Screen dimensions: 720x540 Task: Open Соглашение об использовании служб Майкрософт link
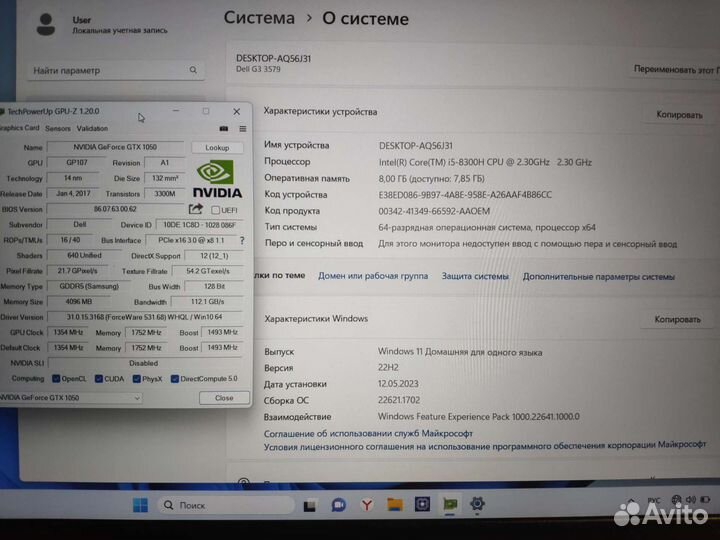point(368,433)
